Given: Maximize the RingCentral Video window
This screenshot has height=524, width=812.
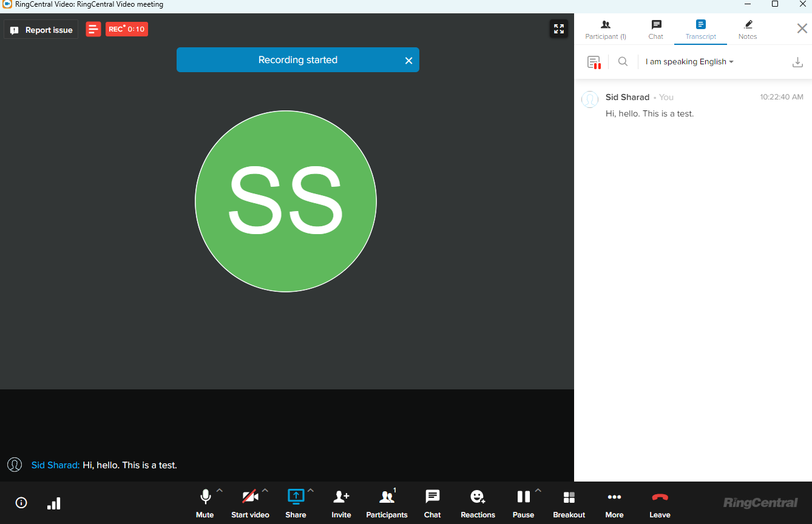Looking at the screenshot, I should (775, 4).
